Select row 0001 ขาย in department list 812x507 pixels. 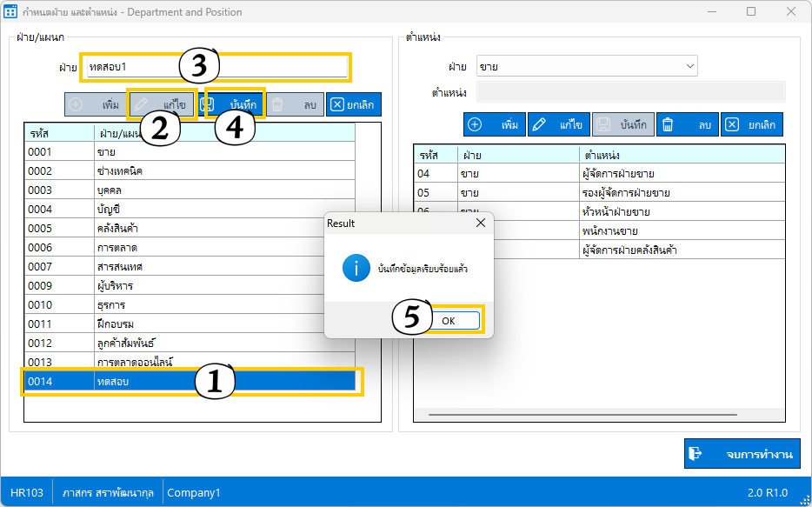[190, 152]
